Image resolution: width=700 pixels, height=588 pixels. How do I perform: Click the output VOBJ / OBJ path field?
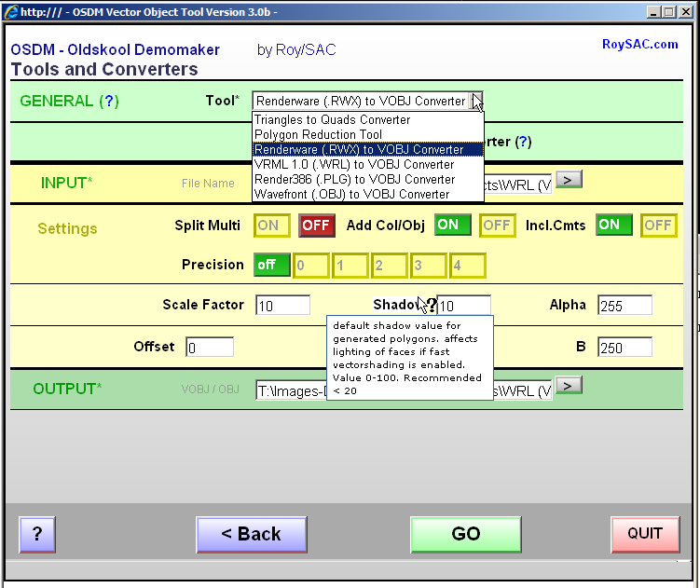pyautogui.click(x=404, y=390)
